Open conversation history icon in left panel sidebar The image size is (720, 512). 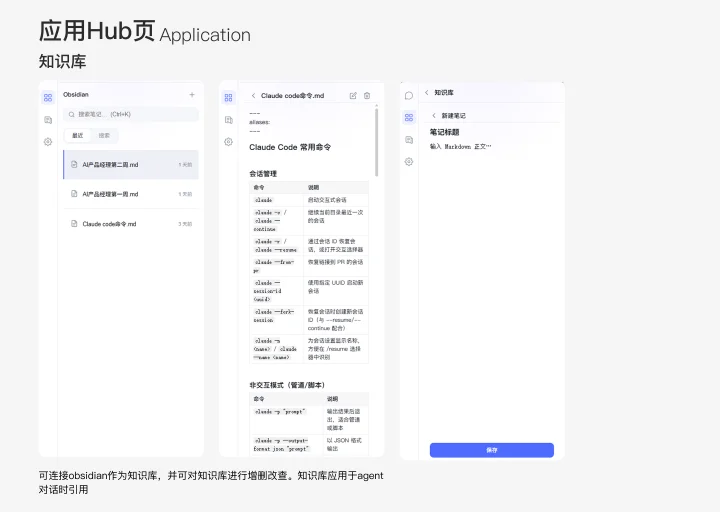click(48, 120)
